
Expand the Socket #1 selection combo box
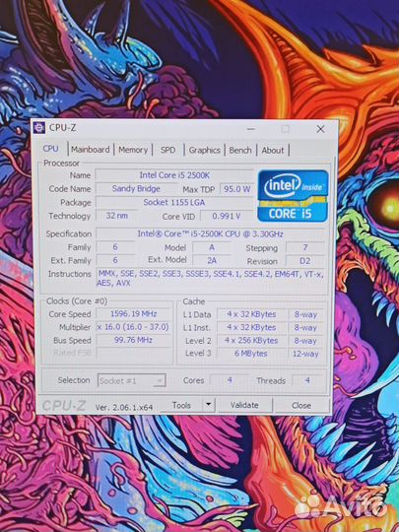tap(132, 380)
